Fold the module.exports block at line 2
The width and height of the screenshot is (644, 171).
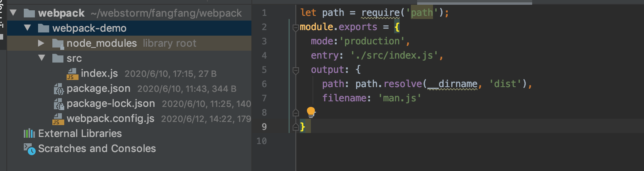[x=295, y=27]
